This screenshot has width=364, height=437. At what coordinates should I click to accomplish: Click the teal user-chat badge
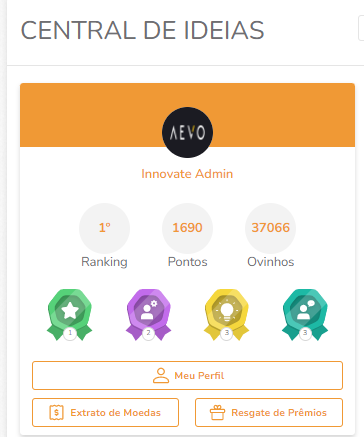(x=305, y=315)
